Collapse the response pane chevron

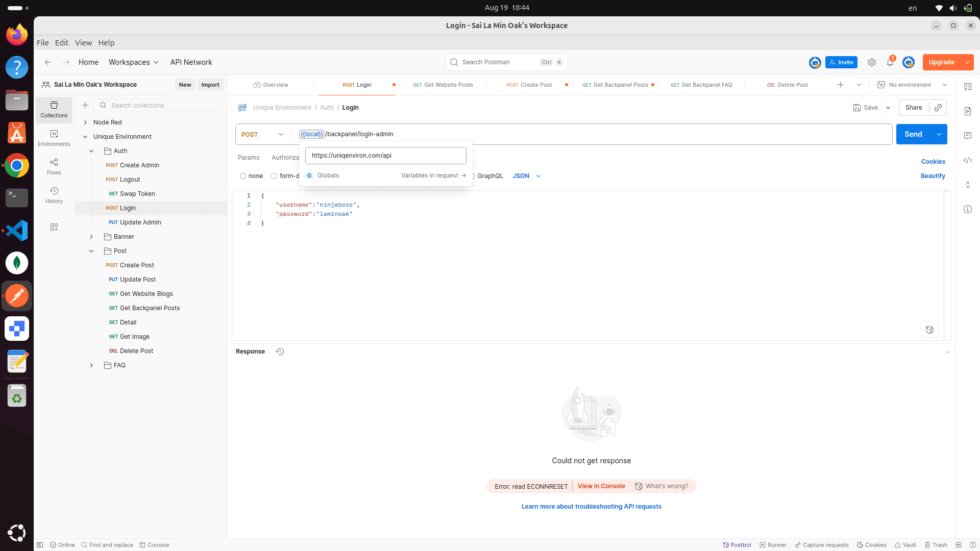coord(947,352)
